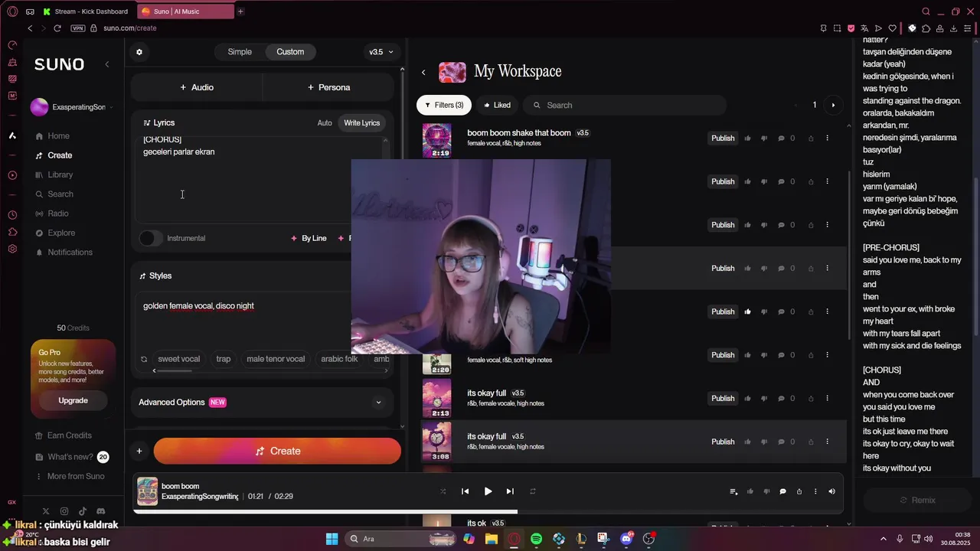Image resolution: width=980 pixels, height=551 pixels.
Task: Open Radio in Suno sidebar
Action: click(51, 214)
